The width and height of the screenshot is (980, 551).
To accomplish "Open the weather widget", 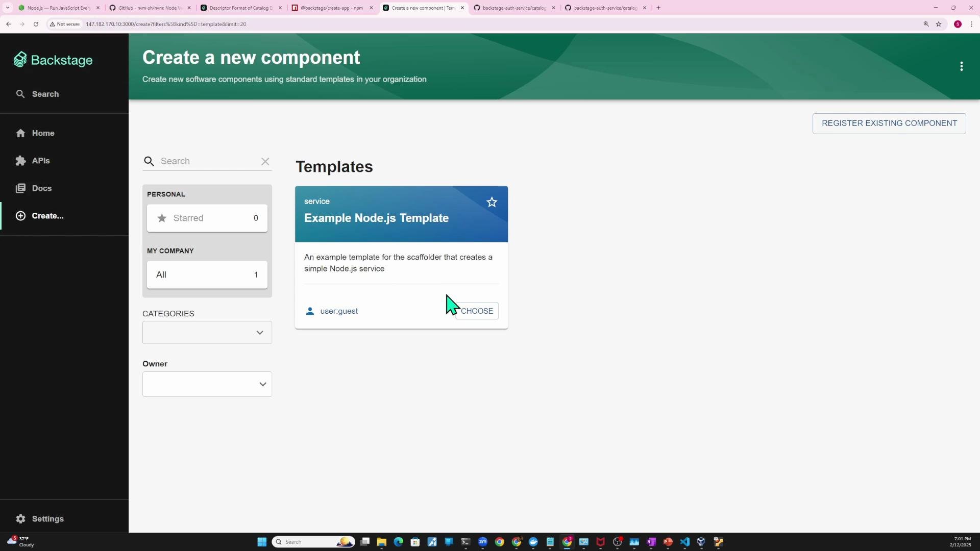I will [x=21, y=542].
